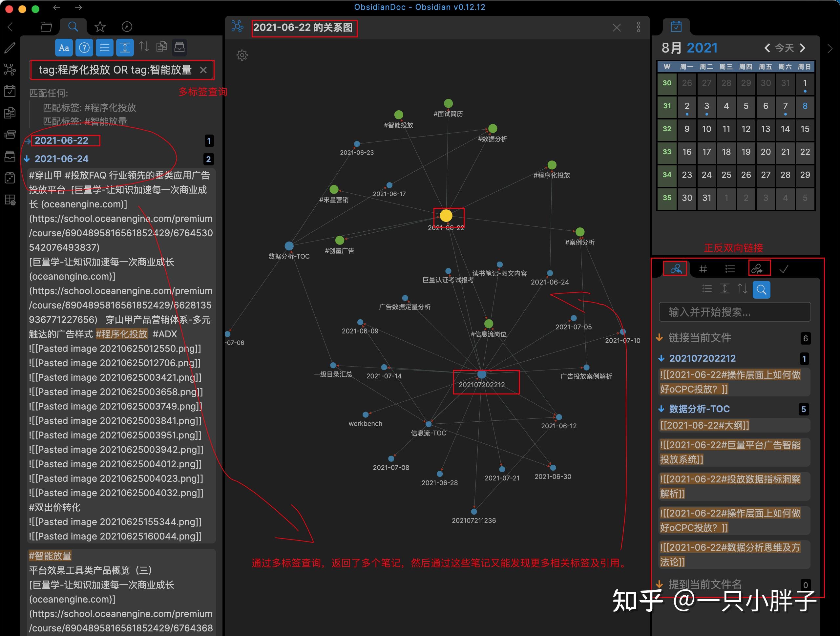The width and height of the screenshot is (840, 636).
Task: Collapse the 数据分析-TOC backlink group
Action: pos(661,409)
